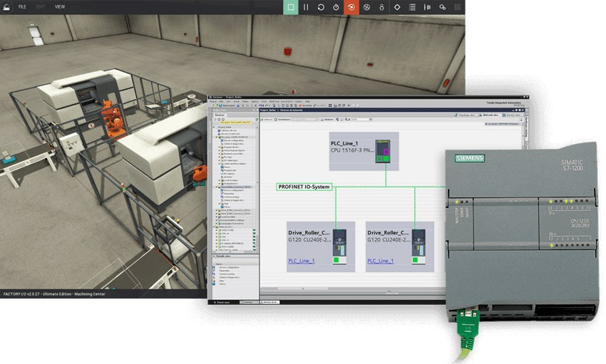Open the FILE menu in Factory I/O
606x364 pixels.
click(x=22, y=6)
